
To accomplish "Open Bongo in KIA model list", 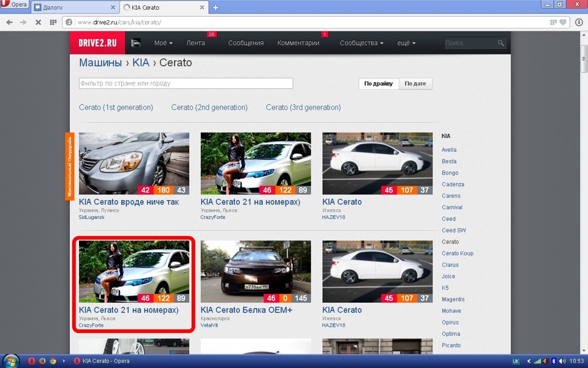I will point(450,173).
